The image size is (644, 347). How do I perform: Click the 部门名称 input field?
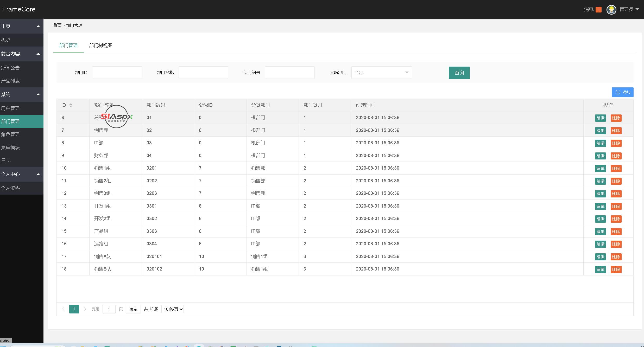tap(203, 73)
